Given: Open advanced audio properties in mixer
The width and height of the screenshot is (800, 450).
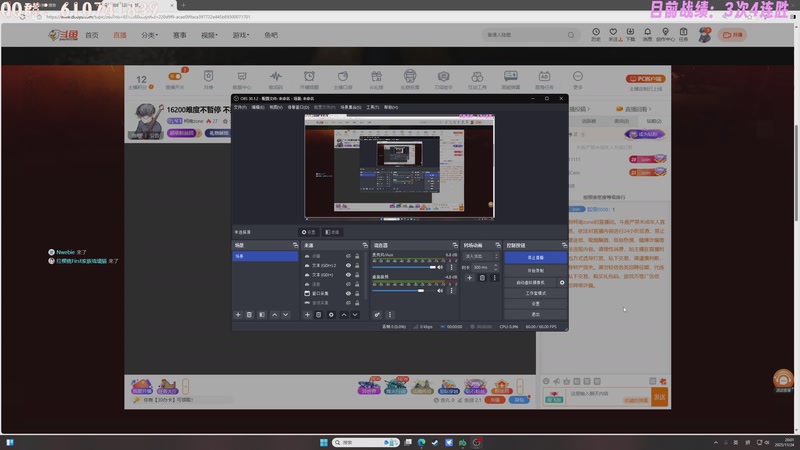Looking at the screenshot, I should click(377, 315).
